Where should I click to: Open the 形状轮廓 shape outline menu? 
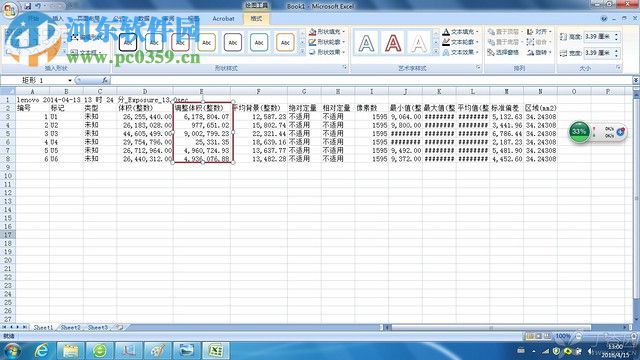click(x=327, y=42)
